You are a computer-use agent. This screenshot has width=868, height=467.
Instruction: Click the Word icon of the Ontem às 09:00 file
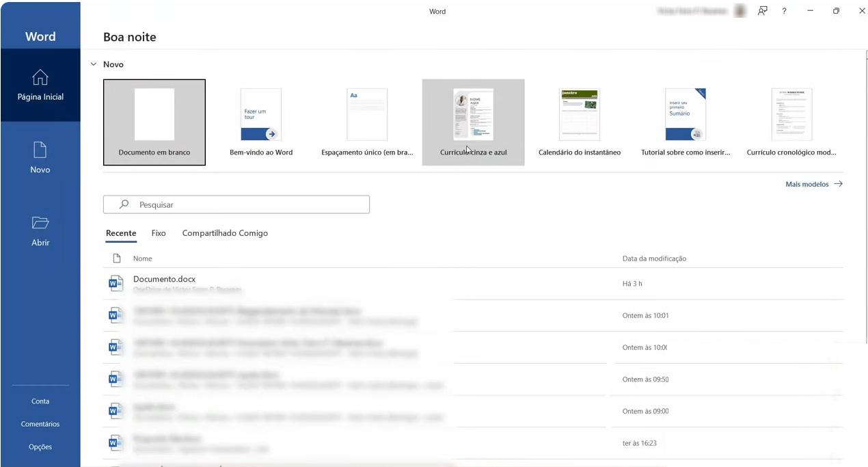coord(116,411)
